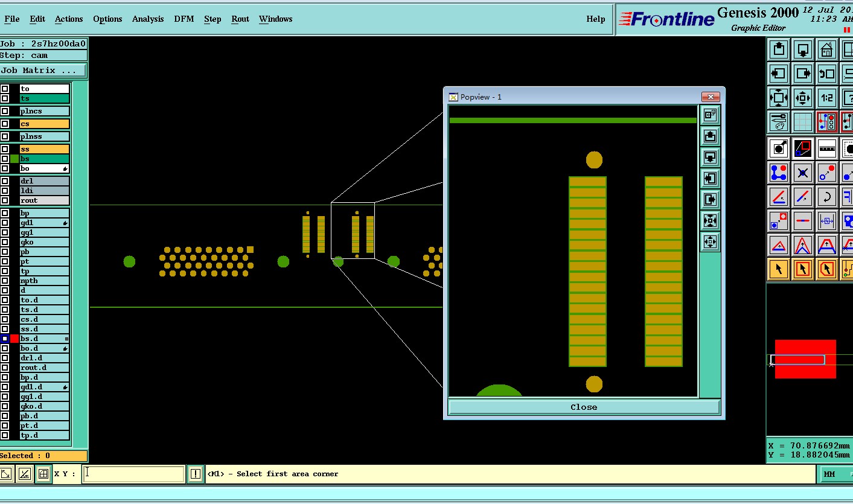
Task: Click the home view icon
Action: (x=826, y=49)
